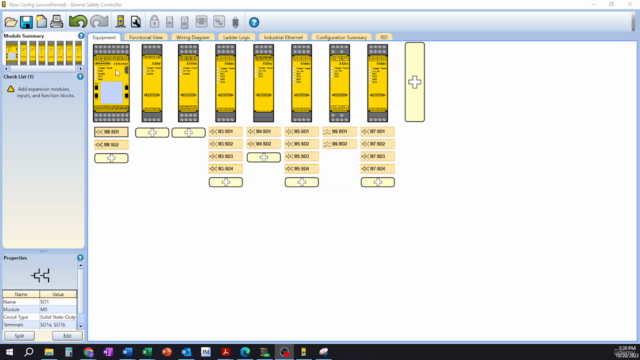Open Windows taskbar search

pos(29,352)
